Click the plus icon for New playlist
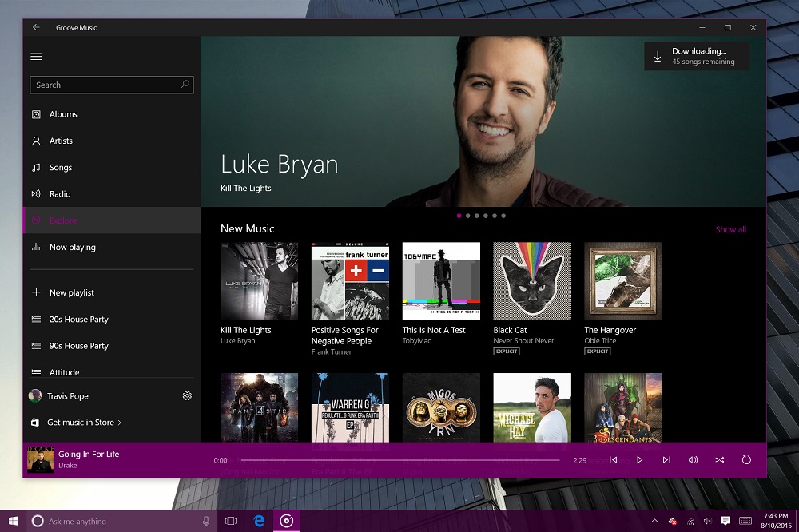 (36, 292)
